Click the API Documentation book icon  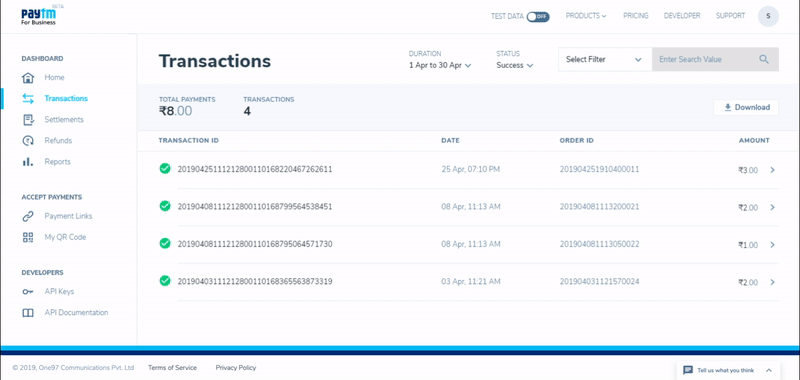pyautogui.click(x=28, y=313)
